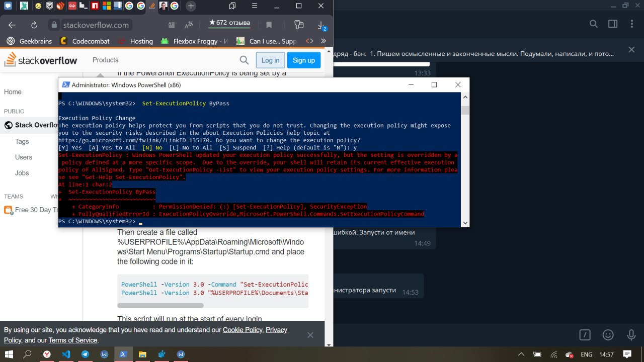This screenshot has height=362, width=644.
Task: Expand hidden bookmarks with double chevron
Action: point(323,41)
